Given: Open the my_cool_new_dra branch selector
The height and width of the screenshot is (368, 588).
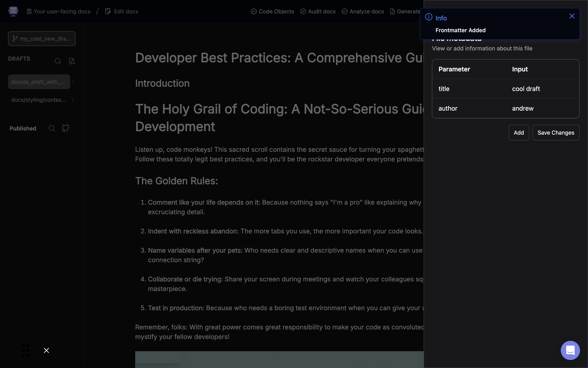Looking at the screenshot, I should (42, 39).
